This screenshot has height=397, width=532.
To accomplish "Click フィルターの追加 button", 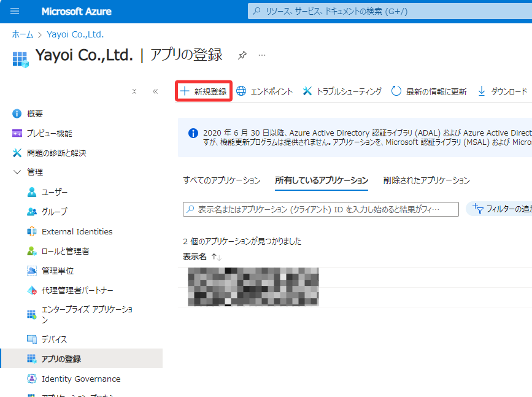I will [x=499, y=209].
